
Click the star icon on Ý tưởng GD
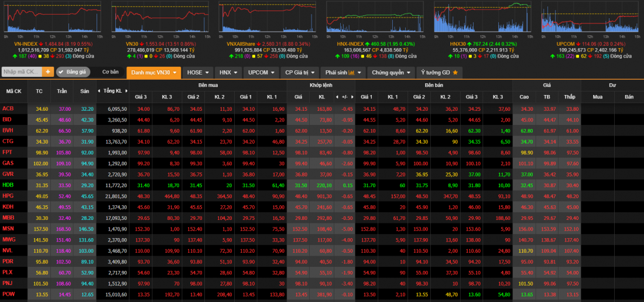(454, 73)
